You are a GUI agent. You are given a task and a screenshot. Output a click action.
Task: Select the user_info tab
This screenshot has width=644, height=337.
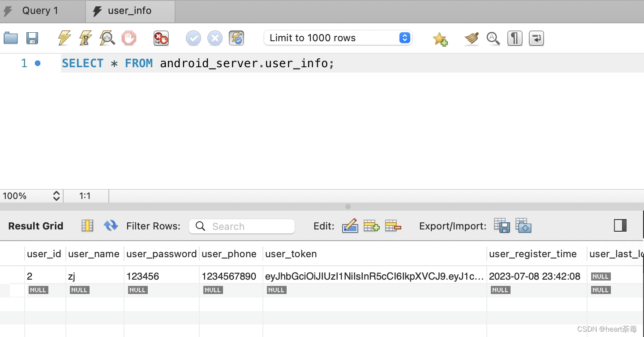click(x=129, y=11)
